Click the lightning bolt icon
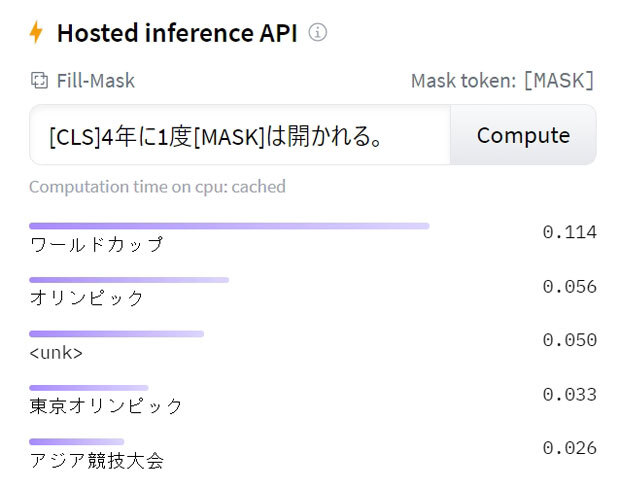Viewport: 620px width, 489px height. pyautogui.click(x=36, y=33)
